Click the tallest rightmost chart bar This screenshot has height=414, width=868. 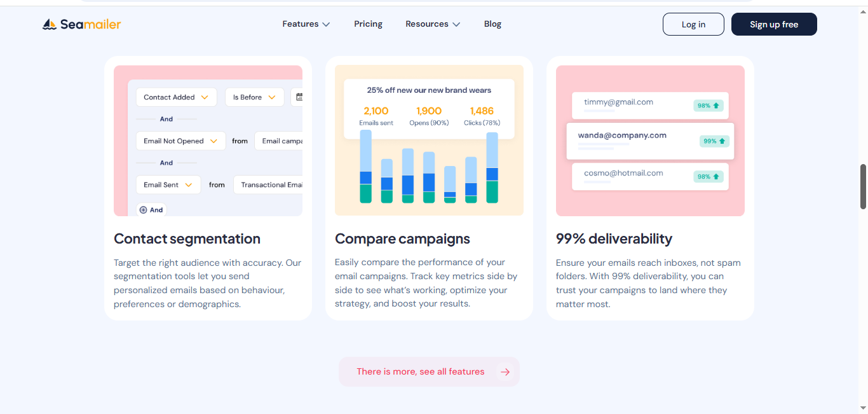pos(492,167)
